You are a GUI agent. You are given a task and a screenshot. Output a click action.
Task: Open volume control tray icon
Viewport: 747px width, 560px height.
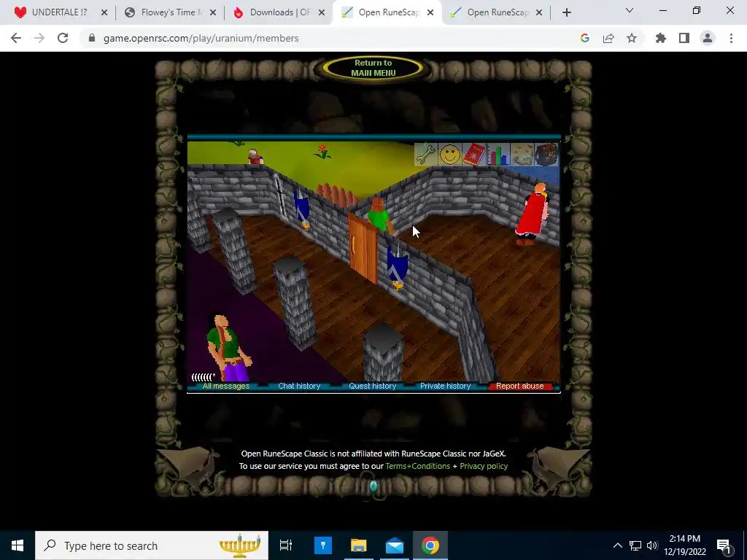[x=652, y=545]
